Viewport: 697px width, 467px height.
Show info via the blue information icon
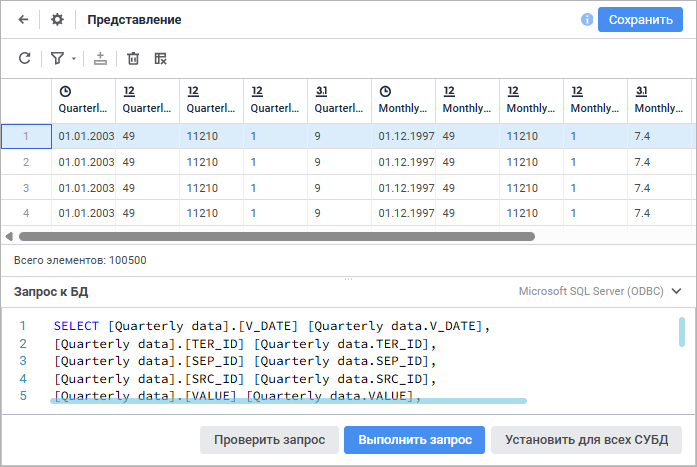(x=587, y=20)
